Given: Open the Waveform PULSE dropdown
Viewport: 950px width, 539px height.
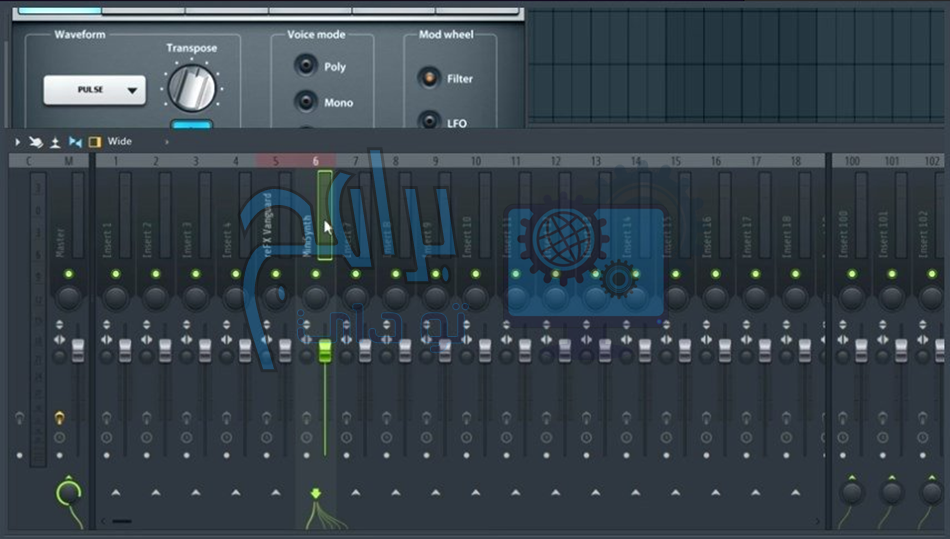Looking at the screenshot, I should [x=94, y=90].
